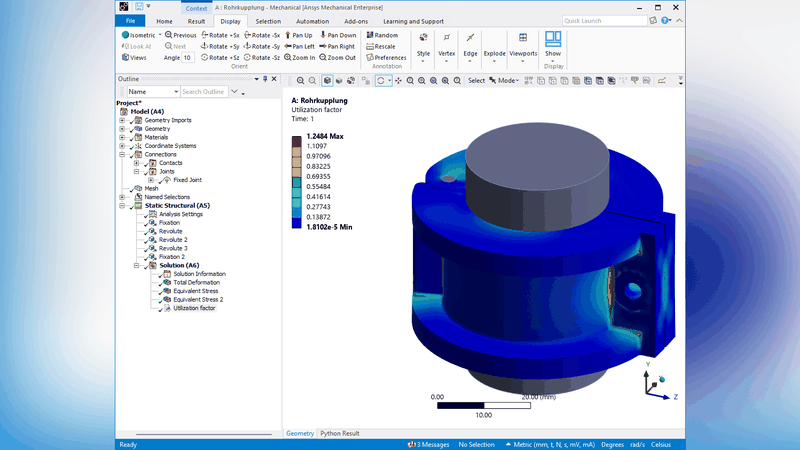Collapse the Static Structural (A5) node
The image size is (800, 450).
[122, 205]
